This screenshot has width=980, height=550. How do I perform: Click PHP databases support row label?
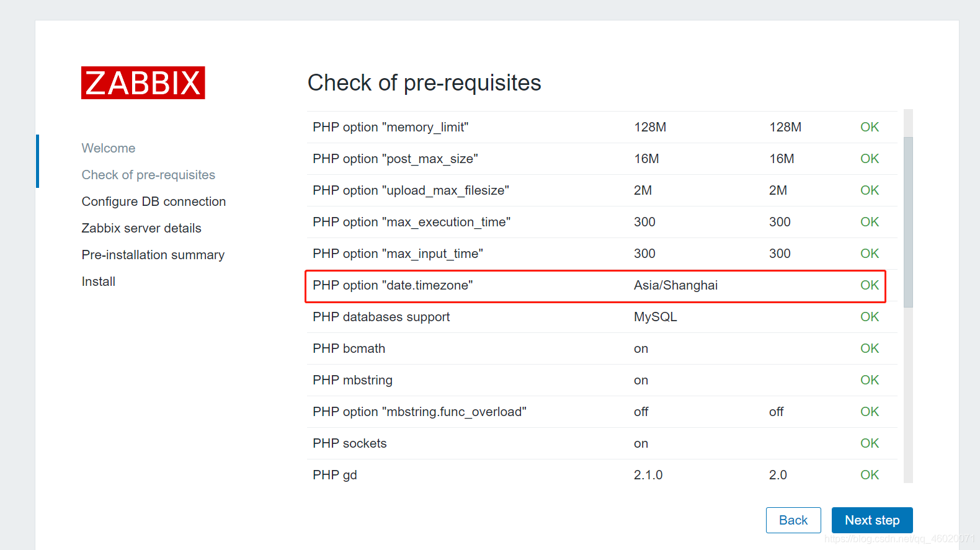click(381, 317)
